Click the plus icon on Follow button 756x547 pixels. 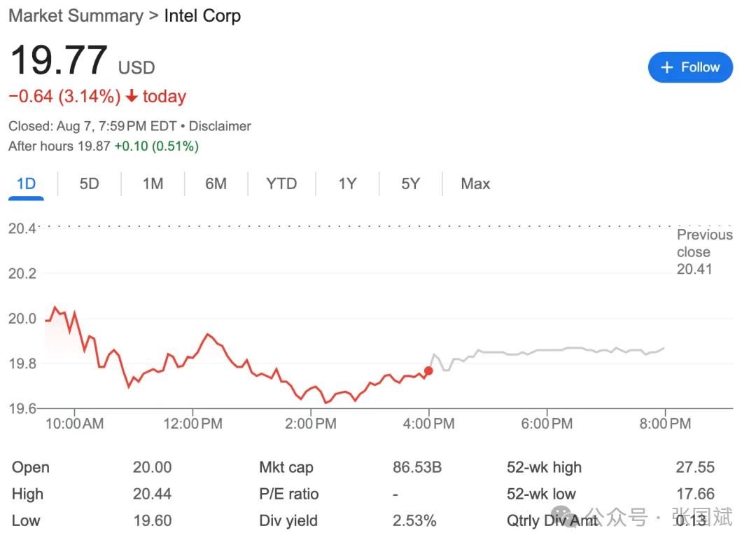(x=667, y=67)
